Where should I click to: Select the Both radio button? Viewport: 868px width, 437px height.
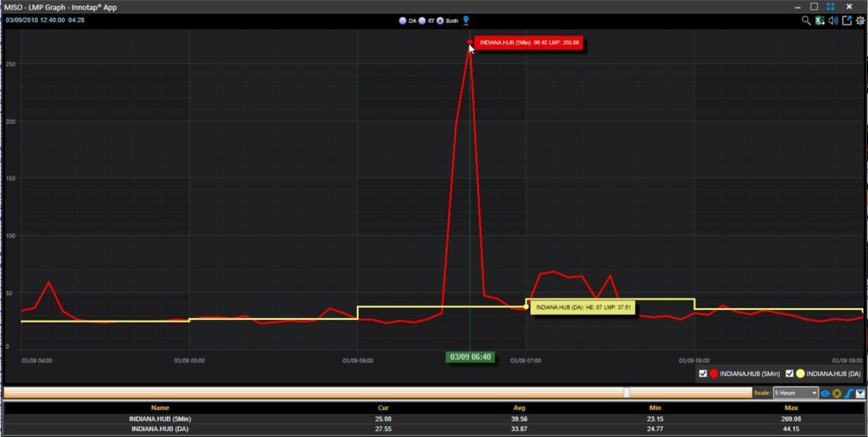[440, 21]
